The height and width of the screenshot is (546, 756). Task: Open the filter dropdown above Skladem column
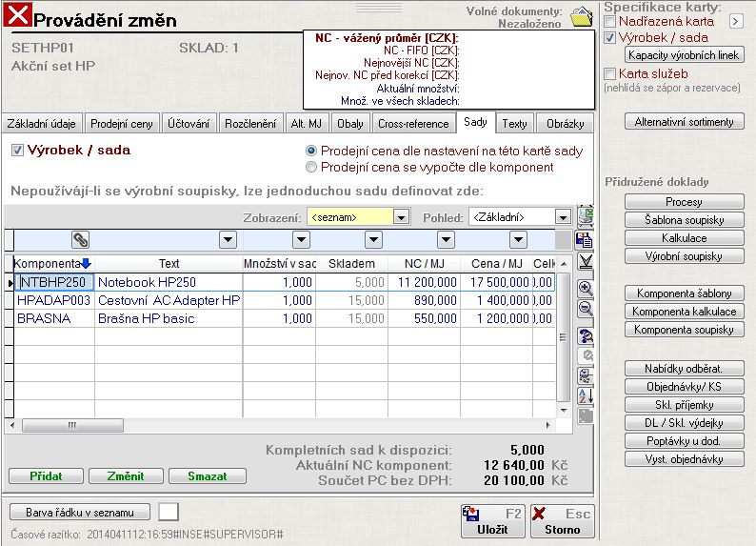(x=373, y=239)
